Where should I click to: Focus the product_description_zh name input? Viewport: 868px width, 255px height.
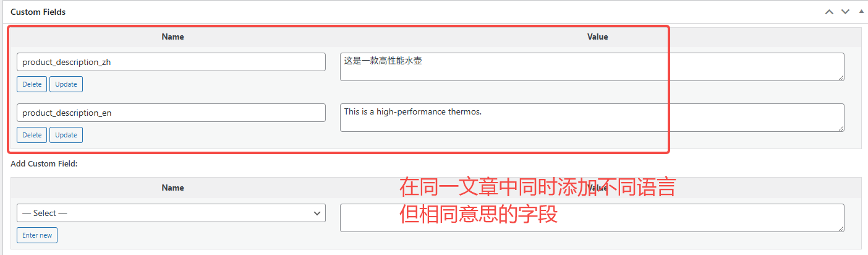pos(171,62)
